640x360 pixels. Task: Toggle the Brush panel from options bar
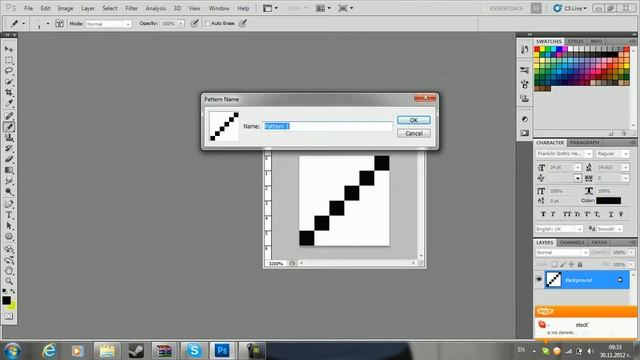click(x=60, y=24)
